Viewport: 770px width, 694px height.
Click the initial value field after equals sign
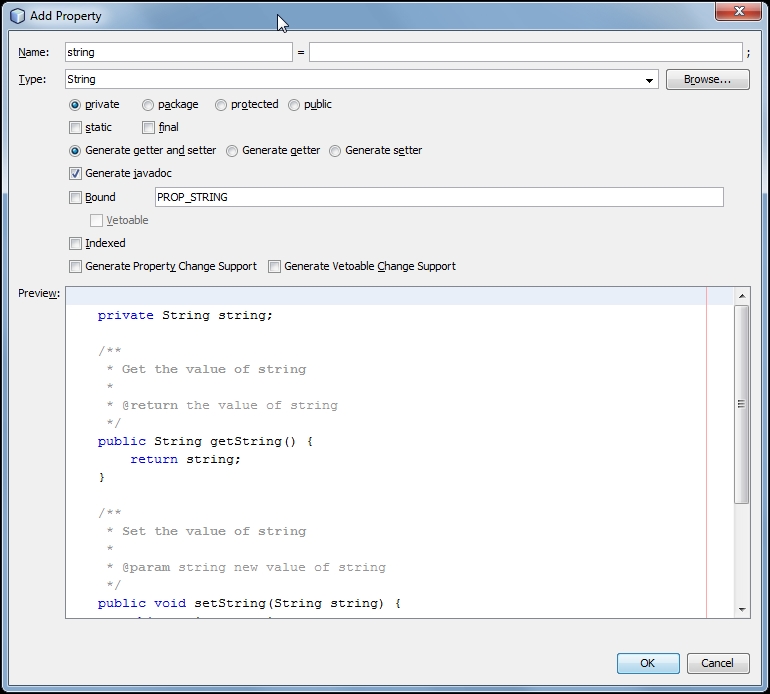point(525,52)
